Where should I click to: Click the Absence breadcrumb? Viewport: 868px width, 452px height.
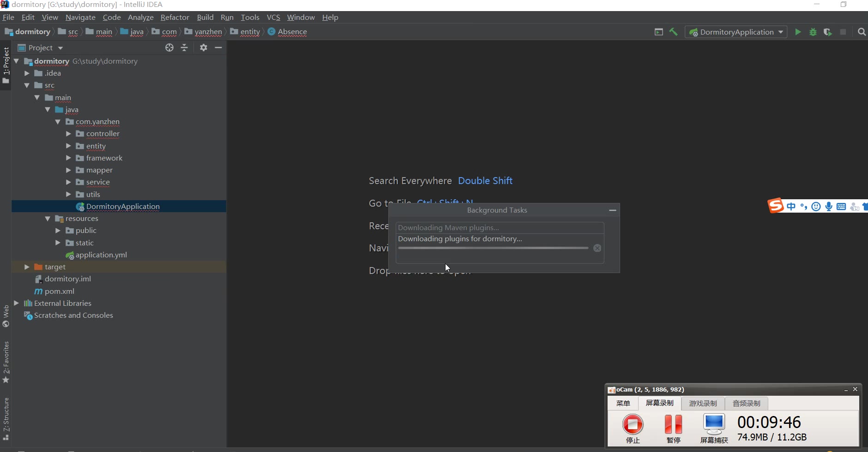tap(287, 32)
